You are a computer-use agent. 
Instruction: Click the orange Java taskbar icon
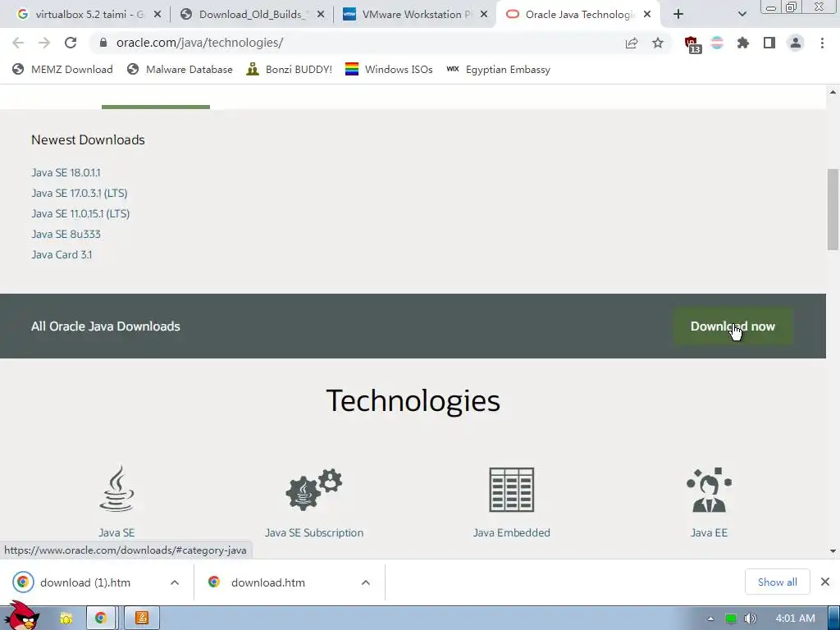click(142, 619)
